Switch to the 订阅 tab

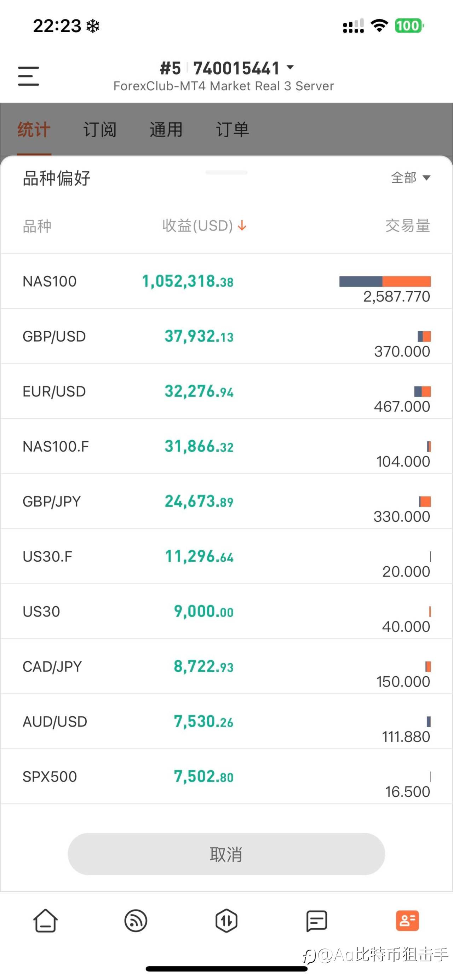coord(100,129)
